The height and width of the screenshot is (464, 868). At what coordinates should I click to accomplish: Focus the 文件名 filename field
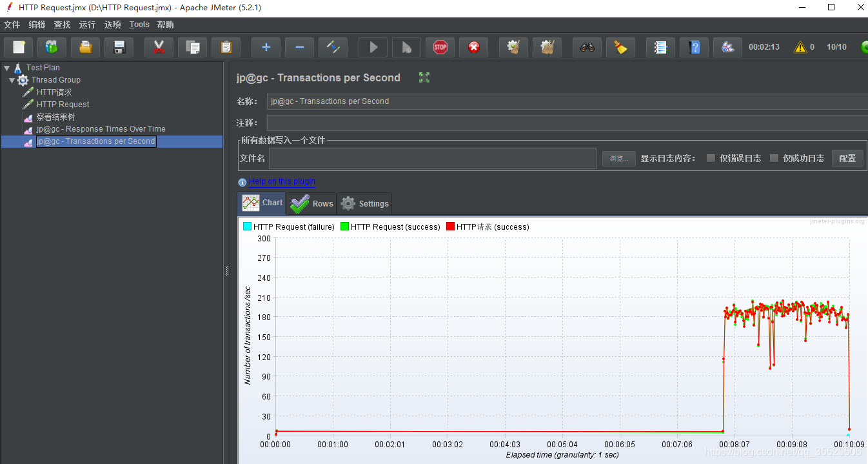(x=433, y=159)
